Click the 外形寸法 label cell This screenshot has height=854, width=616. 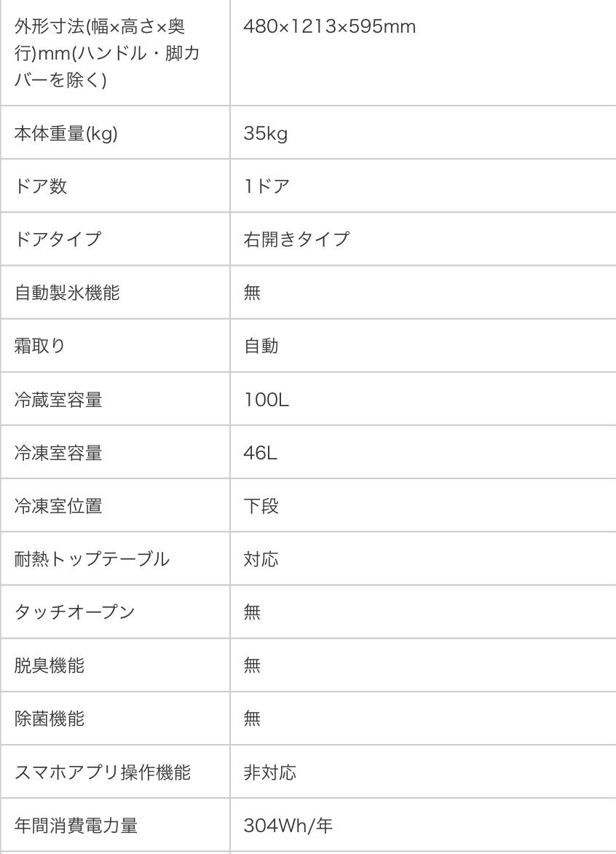[99, 53]
